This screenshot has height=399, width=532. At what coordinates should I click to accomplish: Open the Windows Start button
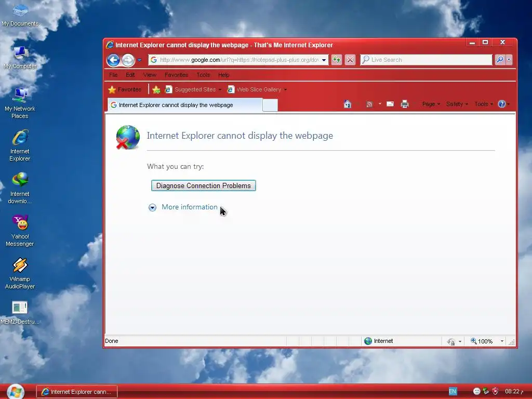[15, 392]
